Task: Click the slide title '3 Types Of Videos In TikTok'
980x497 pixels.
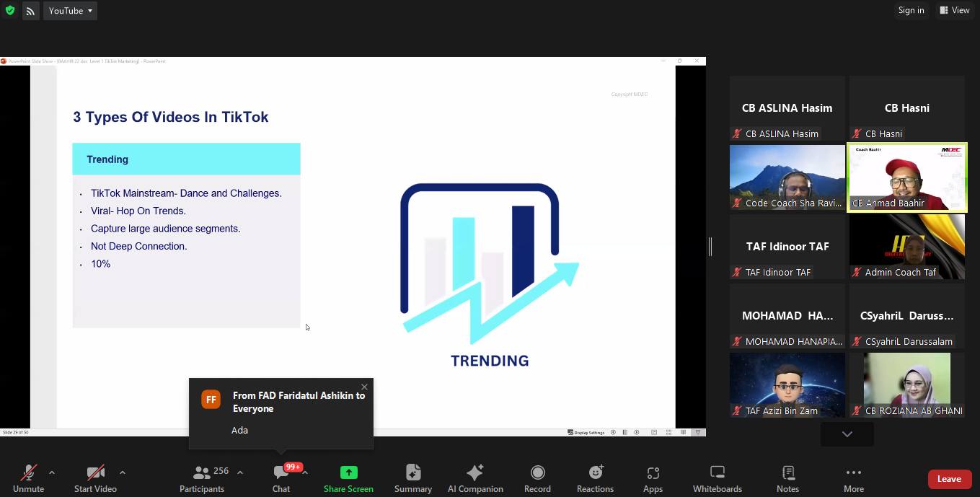Action: tap(171, 117)
